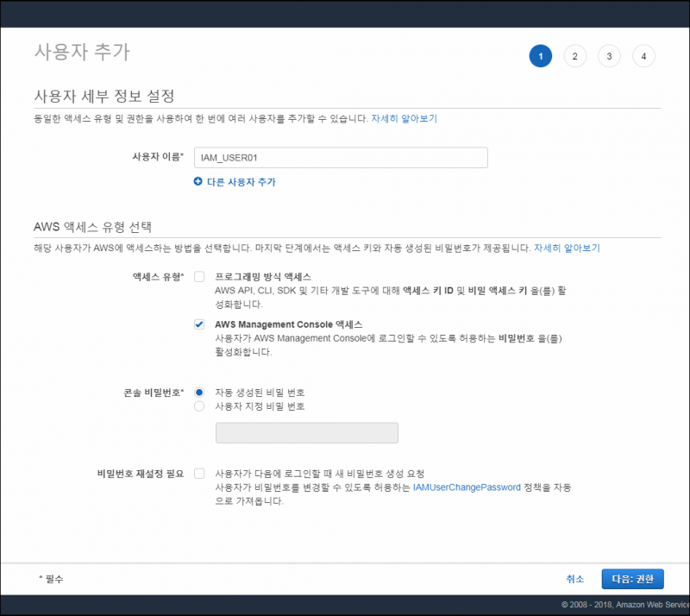Click the 사용자 추가 page title
Viewport: 690px width, 616px height.
[x=82, y=52]
